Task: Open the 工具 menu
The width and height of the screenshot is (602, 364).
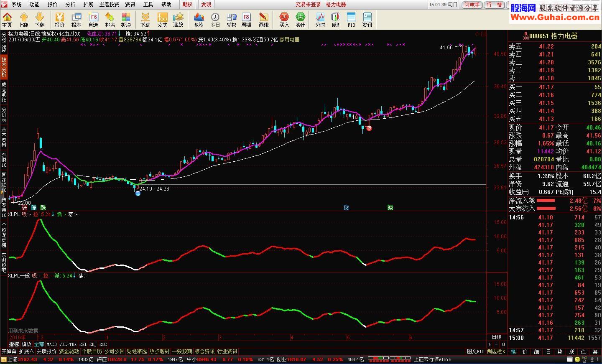Action: (x=148, y=4)
